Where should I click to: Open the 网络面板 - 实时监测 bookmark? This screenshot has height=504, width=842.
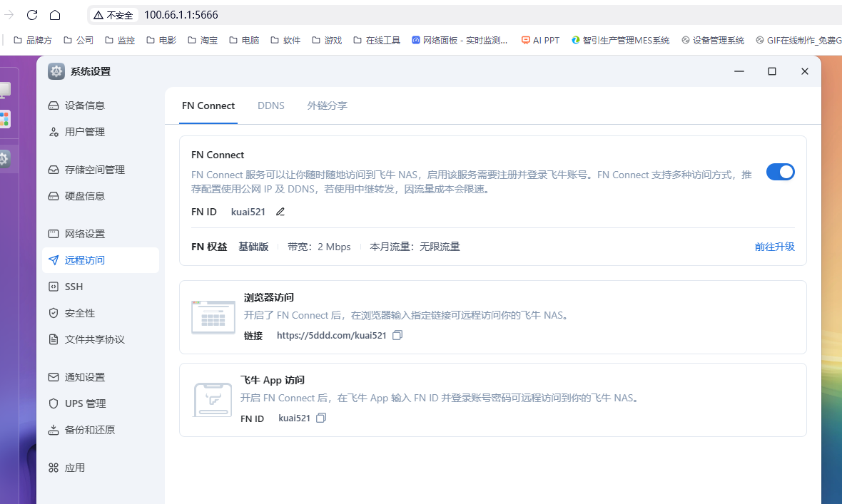pyautogui.click(x=459, y=40)
